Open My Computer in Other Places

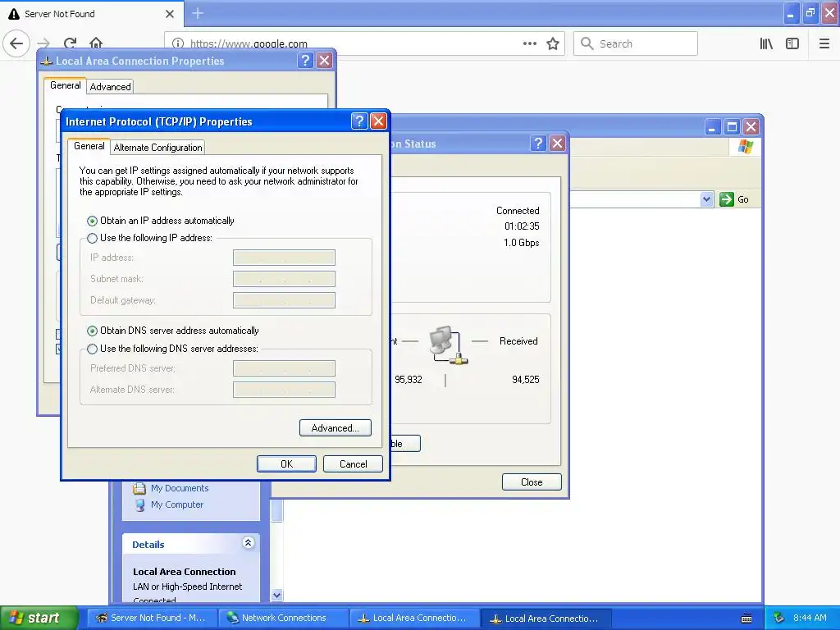[x=177, y=504]
